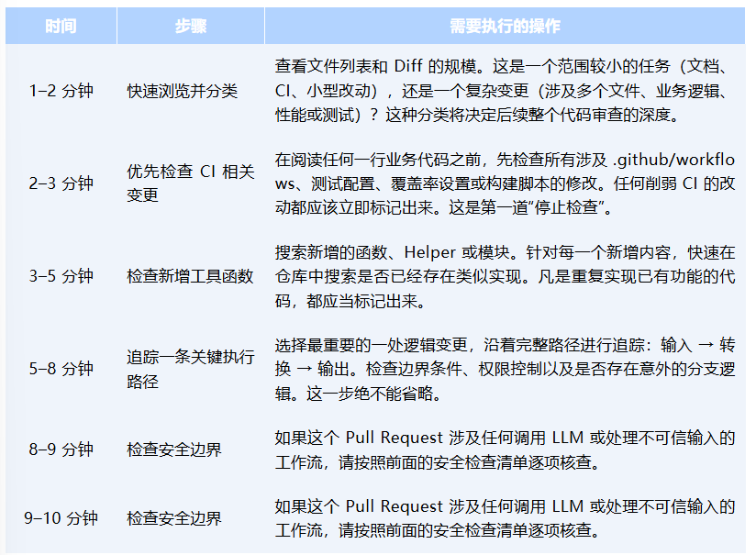Click the 时间 column header
756x555 pixels.
point(61,26)
